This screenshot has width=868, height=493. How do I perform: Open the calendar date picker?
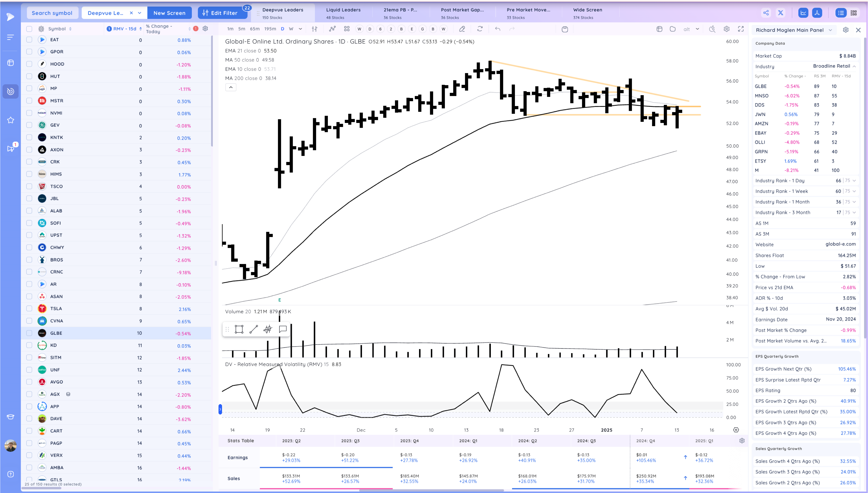pyautogui.click(x=565, y=29)
